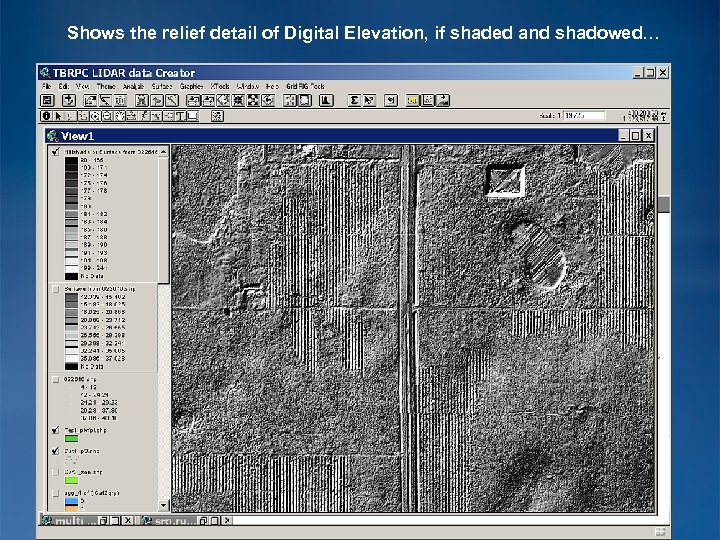This screenshot has width=720, height=540.
Task: Click Zoom to Full Extent button
Action: pos(193,100)
